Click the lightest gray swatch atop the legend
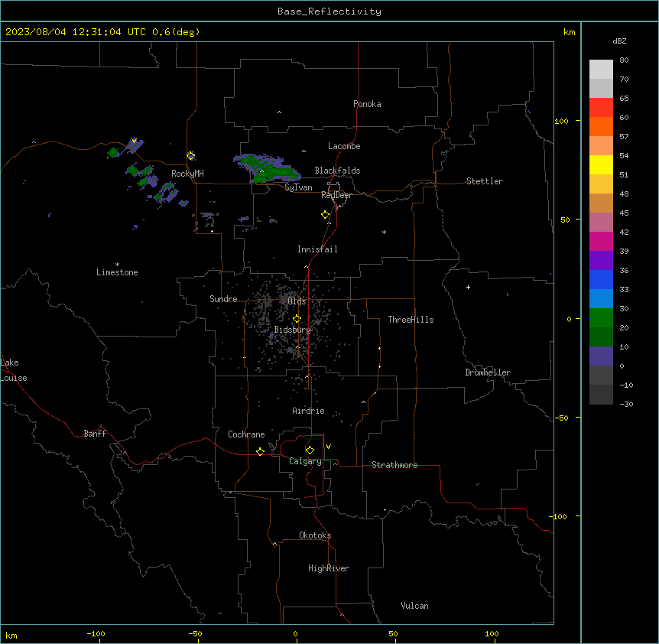 coord(601,70)
